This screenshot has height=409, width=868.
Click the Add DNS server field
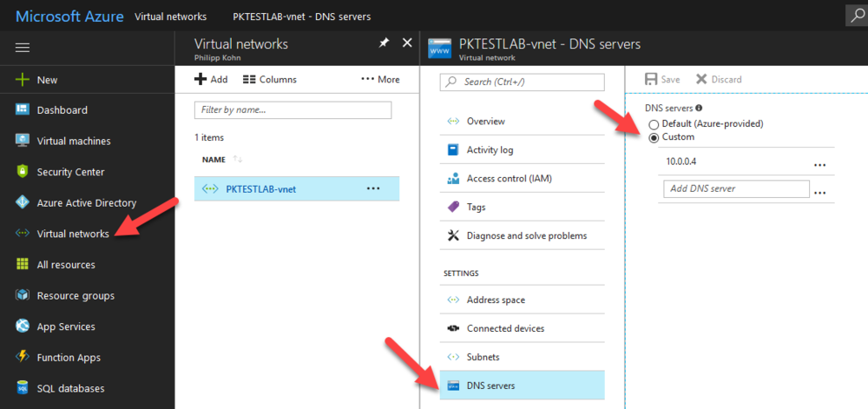click(x=735, y=188)
